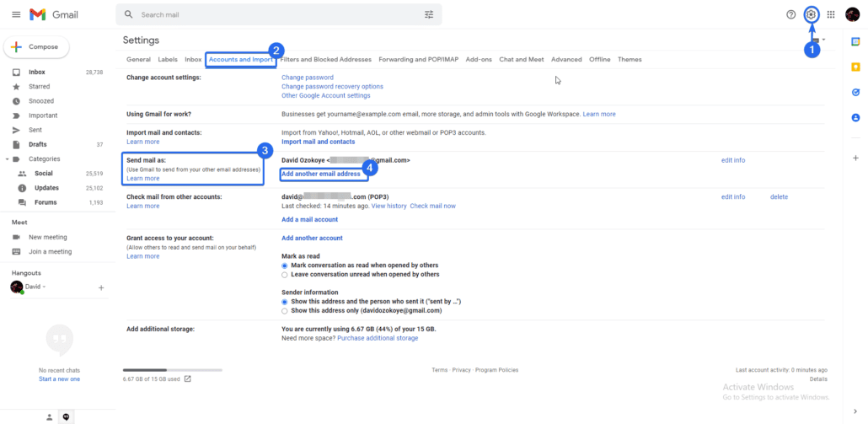868x424 pixels.
Task: Open the main menu hamburger icon
Action: tap(16, 15)
